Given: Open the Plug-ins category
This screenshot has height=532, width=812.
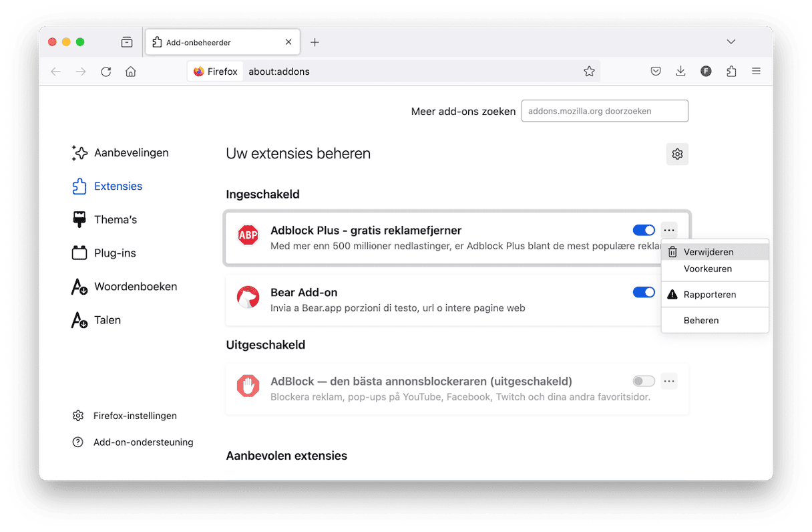Looking at the screenshot, I should pyautogui.click(x=104, y=253).
